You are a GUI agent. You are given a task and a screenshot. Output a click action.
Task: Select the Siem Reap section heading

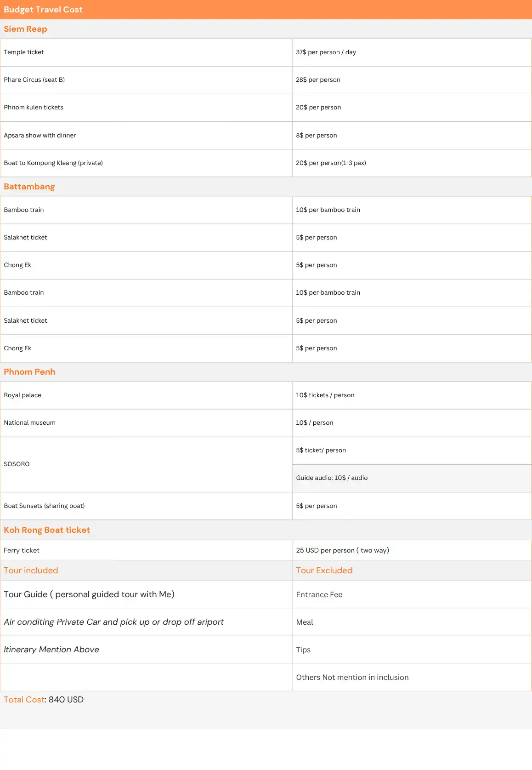(x=25, y=29)
